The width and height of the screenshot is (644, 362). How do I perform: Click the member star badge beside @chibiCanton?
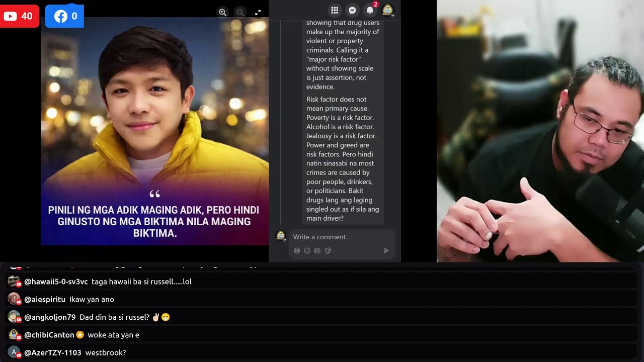point(79,335)
